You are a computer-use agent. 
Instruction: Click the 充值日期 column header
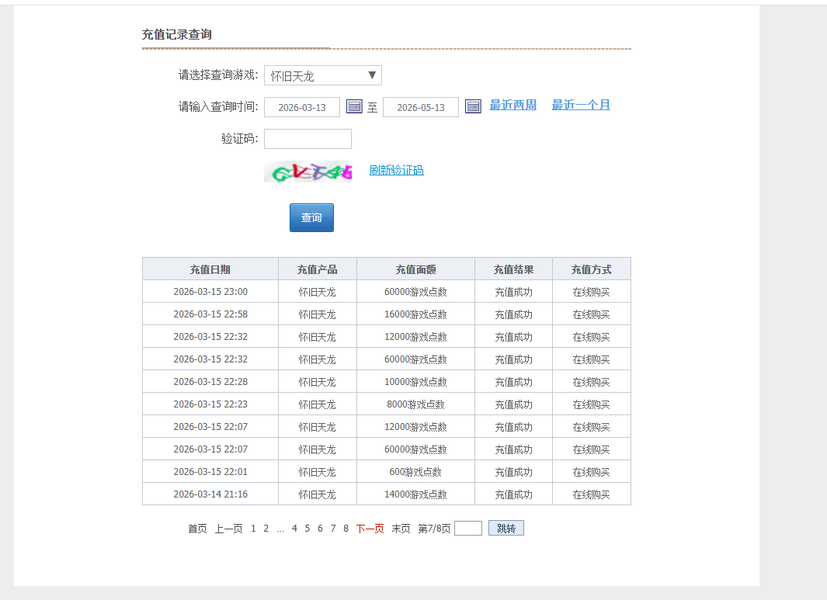tap(210, 269)
